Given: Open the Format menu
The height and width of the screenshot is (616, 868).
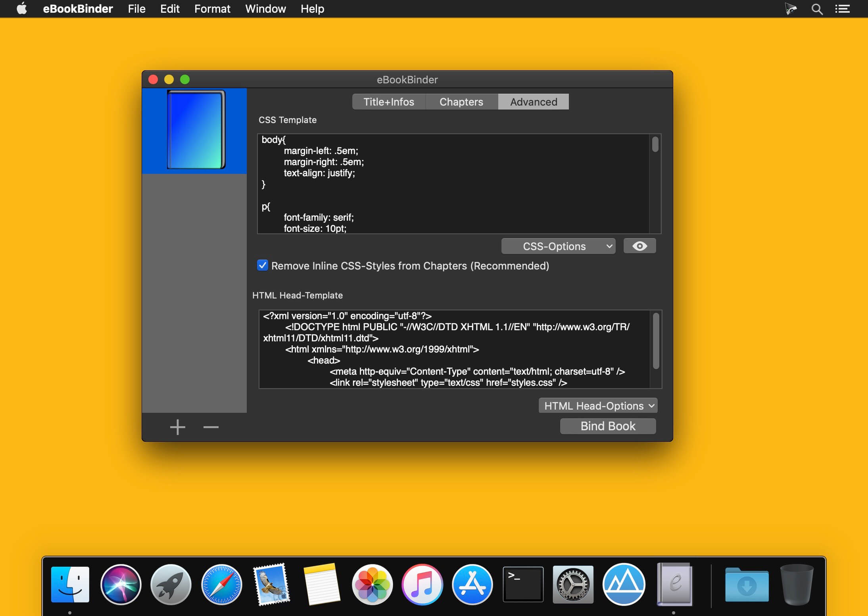Looking at the screenshot, I should [x=212, y=9].
